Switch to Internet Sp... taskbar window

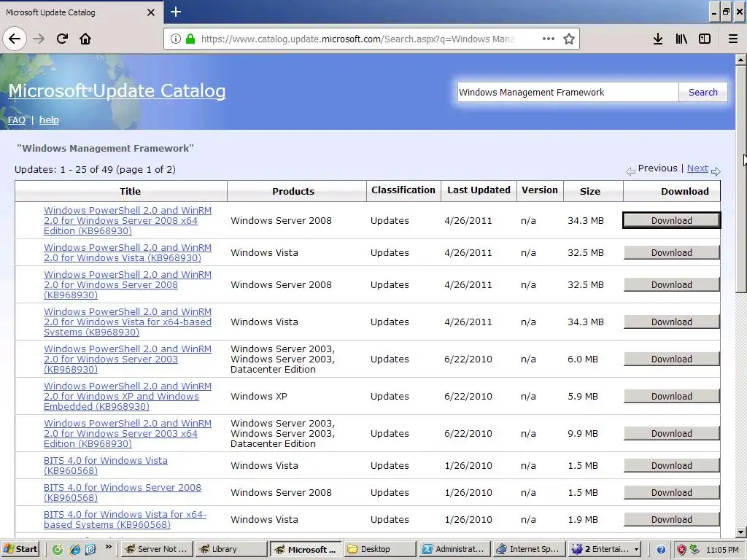click(530, 549)
